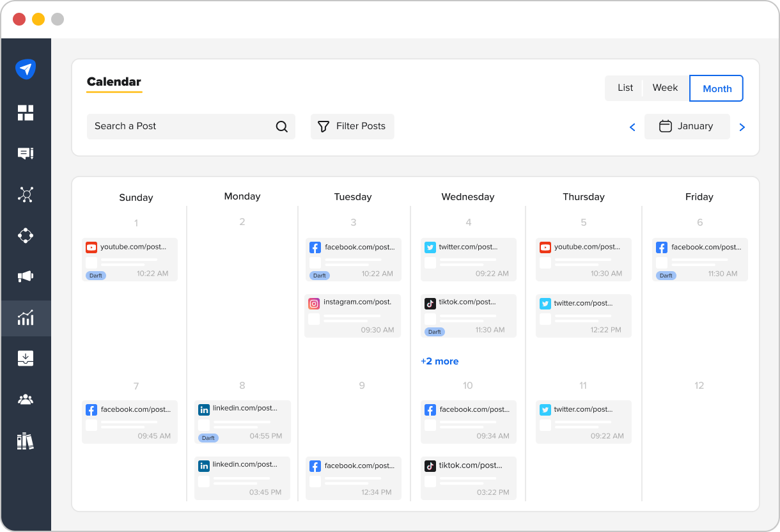
Task: Open the team members sidebar icon
Action: click(26, 400)
